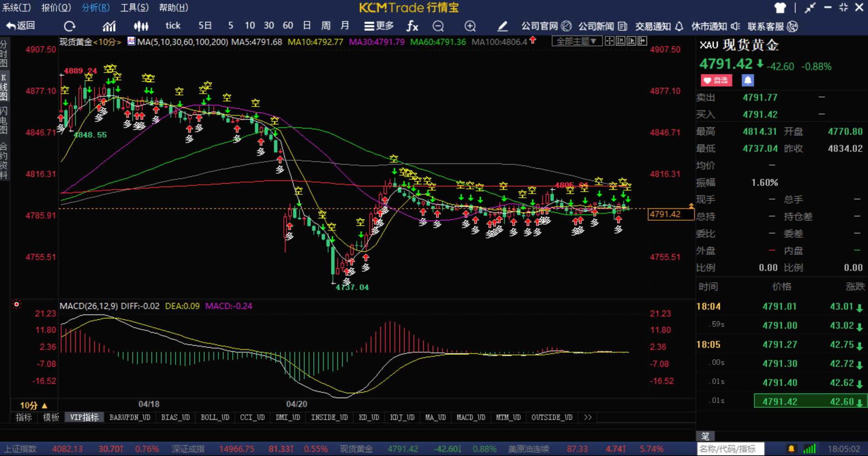Open the 系统(T) menu
This screenshot has height=456, width=868.
click(x=17, y=7)
